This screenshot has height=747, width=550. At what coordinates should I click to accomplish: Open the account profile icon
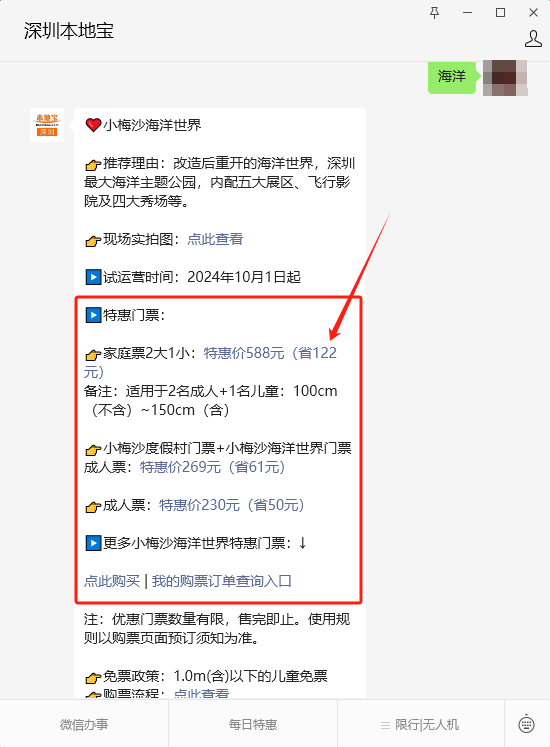pos(533,39)
